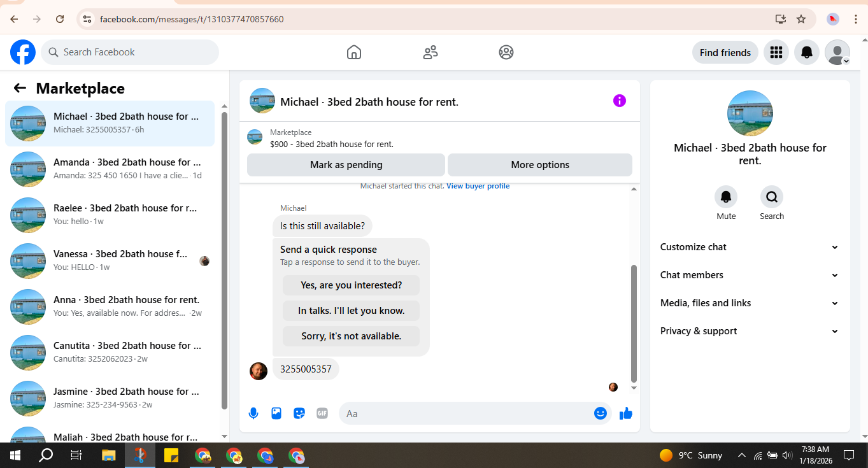Open View buyer profile link
Image resolution: width=868 pixels, height=468 pixels.
tap(478, 186)
